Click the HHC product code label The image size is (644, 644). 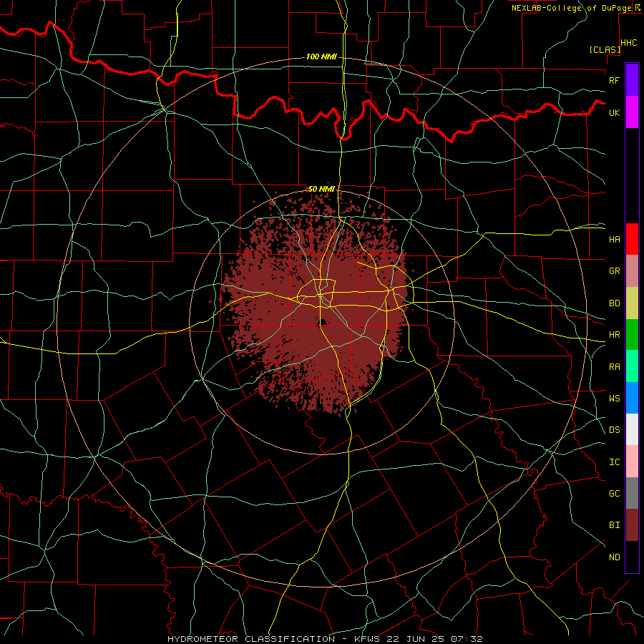[629, 43]
